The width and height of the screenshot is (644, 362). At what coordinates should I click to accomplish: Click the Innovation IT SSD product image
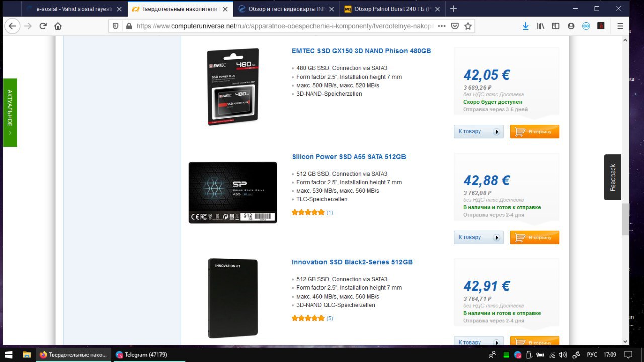click(233, 298)
